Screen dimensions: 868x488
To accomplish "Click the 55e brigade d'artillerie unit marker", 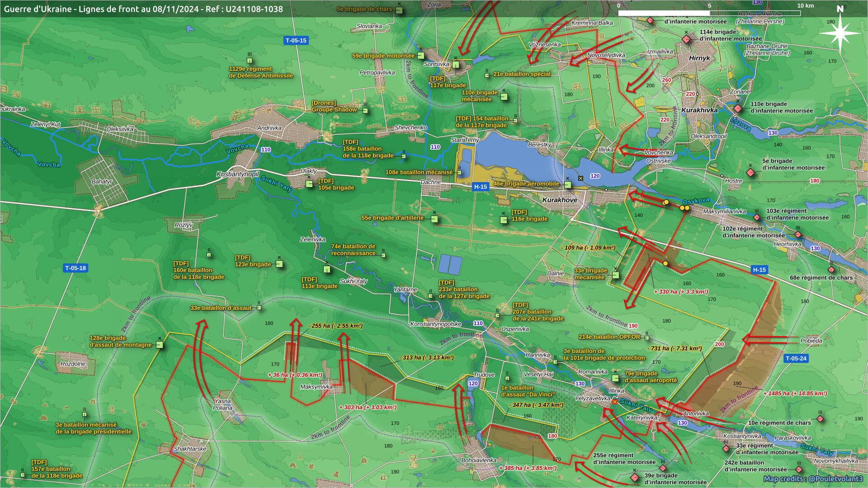I will [x=434, y=219].
